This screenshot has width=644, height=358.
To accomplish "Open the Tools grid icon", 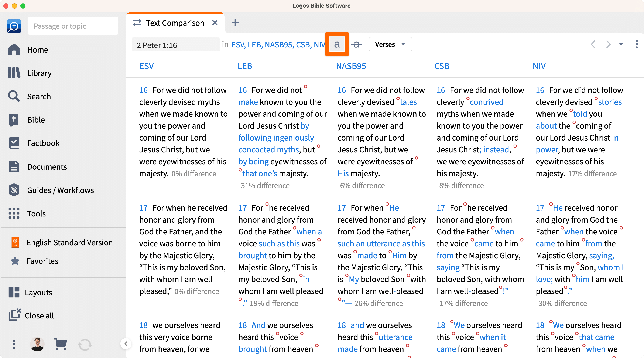I will (x=14, y=213).
